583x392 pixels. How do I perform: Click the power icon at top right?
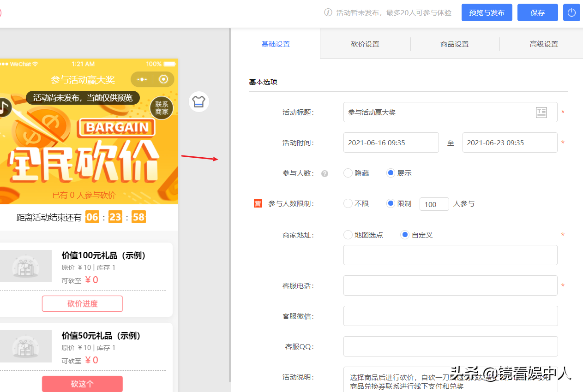(571, 12)
